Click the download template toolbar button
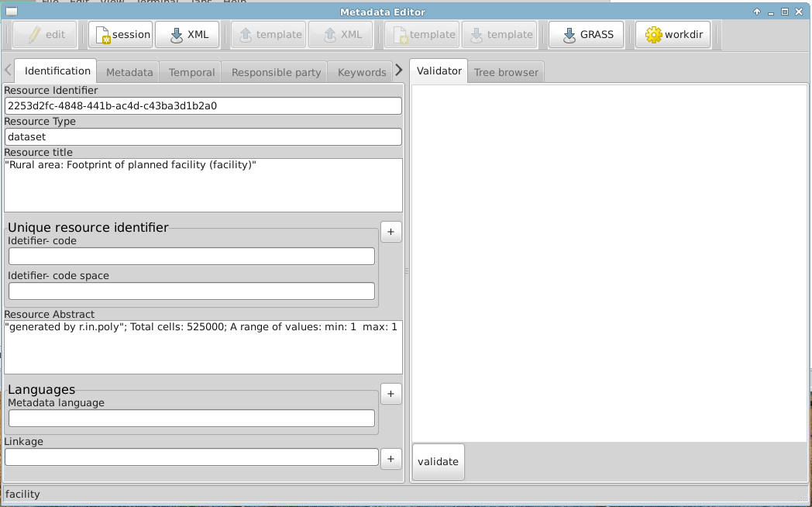The height and width of the screenshot is (507, 812). (x=499, y=35)
